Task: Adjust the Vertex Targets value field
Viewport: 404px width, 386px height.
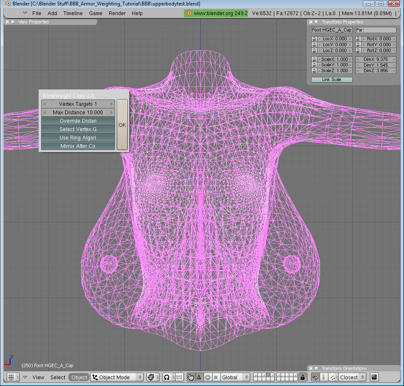Action: point(78,104)
